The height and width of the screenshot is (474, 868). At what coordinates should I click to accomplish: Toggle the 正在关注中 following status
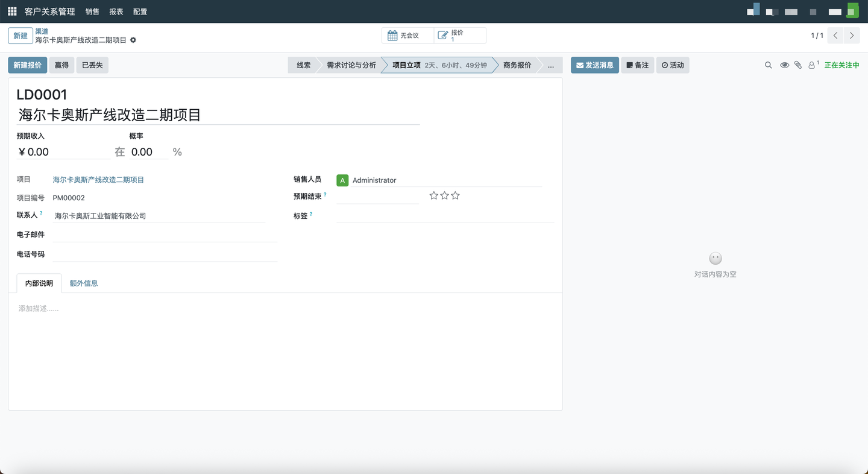[x=841, y=65]
